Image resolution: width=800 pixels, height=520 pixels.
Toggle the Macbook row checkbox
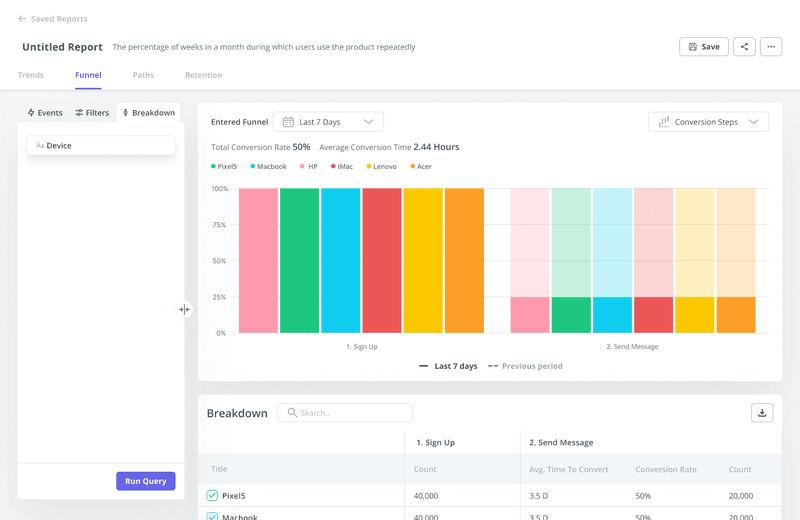tap(212, 516)
